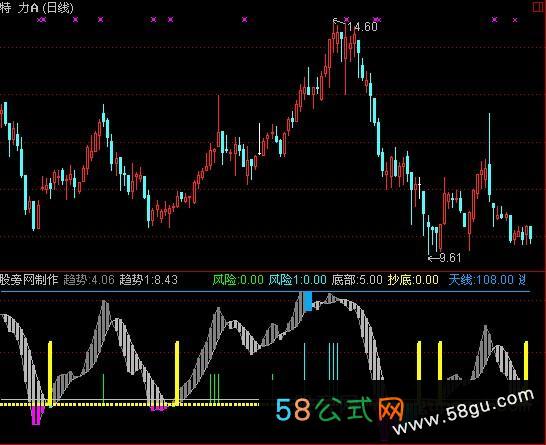This screenshot has width=546, height=445.
Task: Open the 58公式网 watermark logo
Action: point(339,409)
